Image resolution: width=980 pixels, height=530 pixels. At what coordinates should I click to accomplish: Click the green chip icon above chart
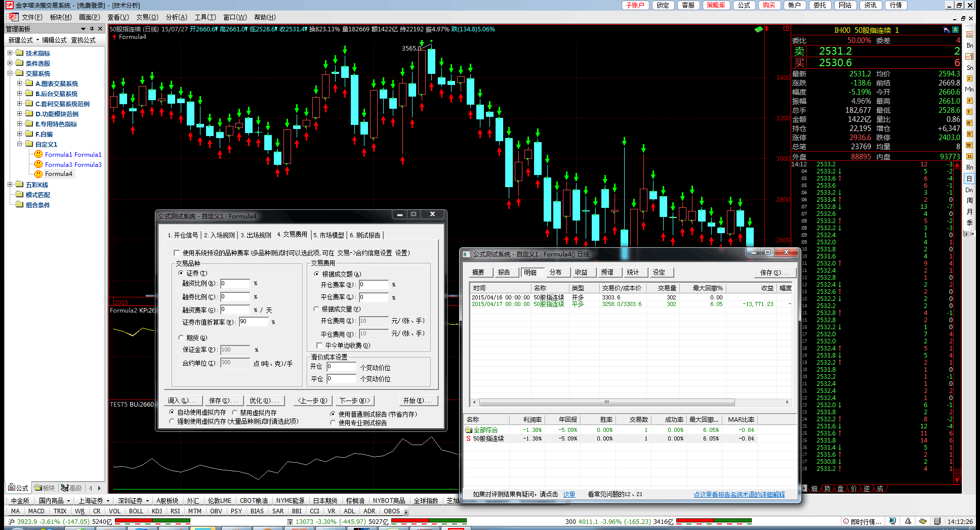coord(758,29)
